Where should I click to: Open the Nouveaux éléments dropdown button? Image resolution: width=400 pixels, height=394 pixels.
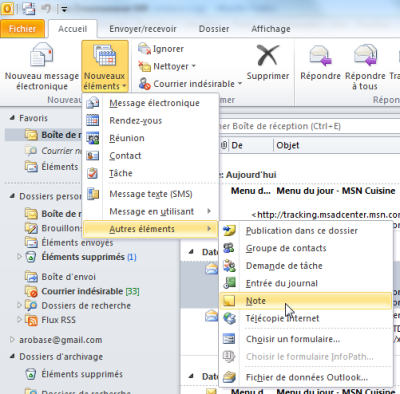point(105,66)
